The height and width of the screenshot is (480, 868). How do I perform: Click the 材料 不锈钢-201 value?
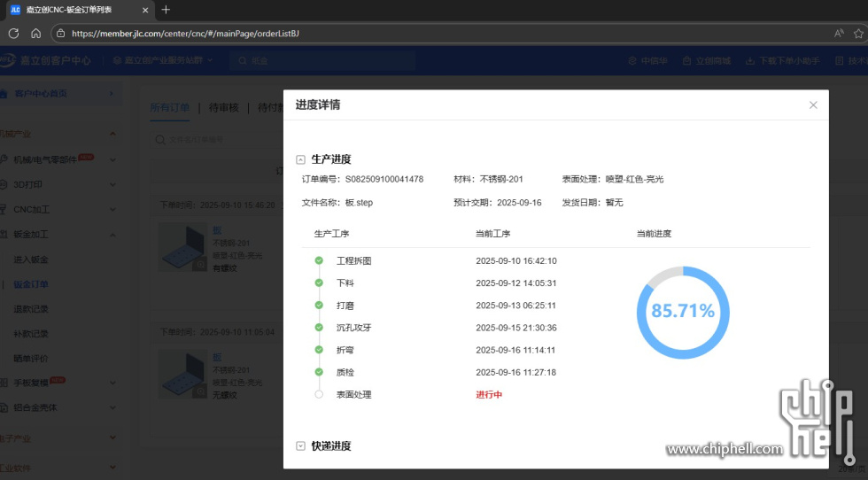[x=501, y=180]
